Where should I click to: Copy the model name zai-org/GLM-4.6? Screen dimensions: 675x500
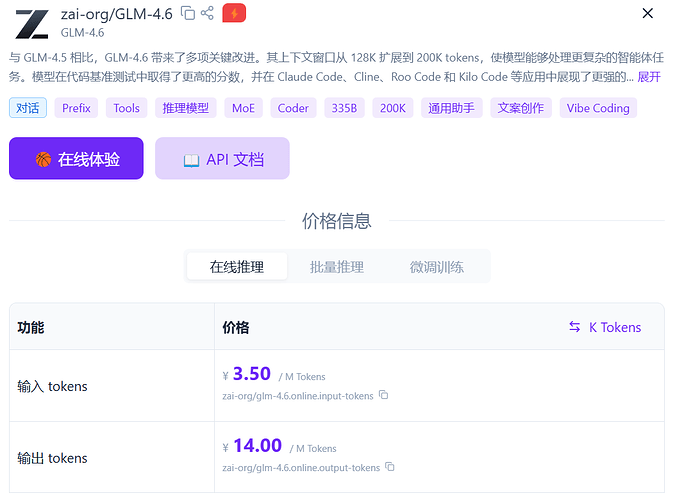coord(188,13)
